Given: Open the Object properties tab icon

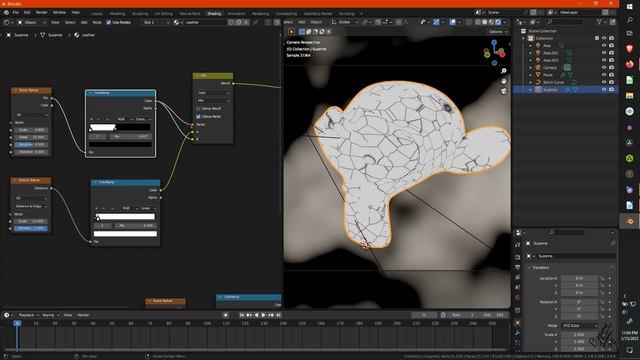Looking at the screenshot, I should pos(518,323).
